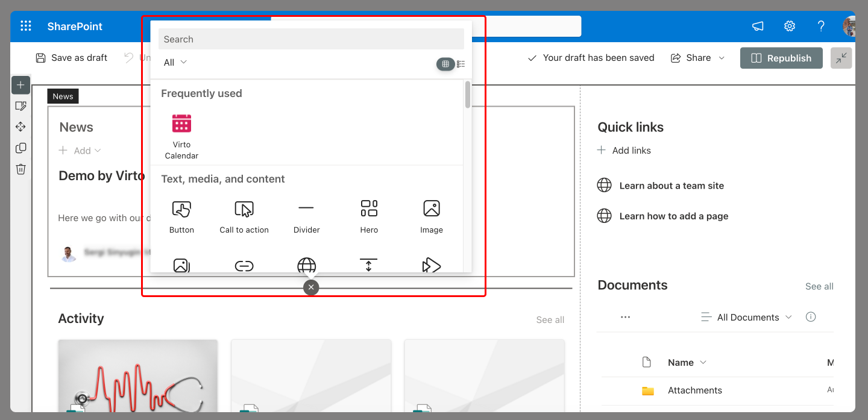Click See all in Activity
868x420 pixels.
click(x=550, y=319)
